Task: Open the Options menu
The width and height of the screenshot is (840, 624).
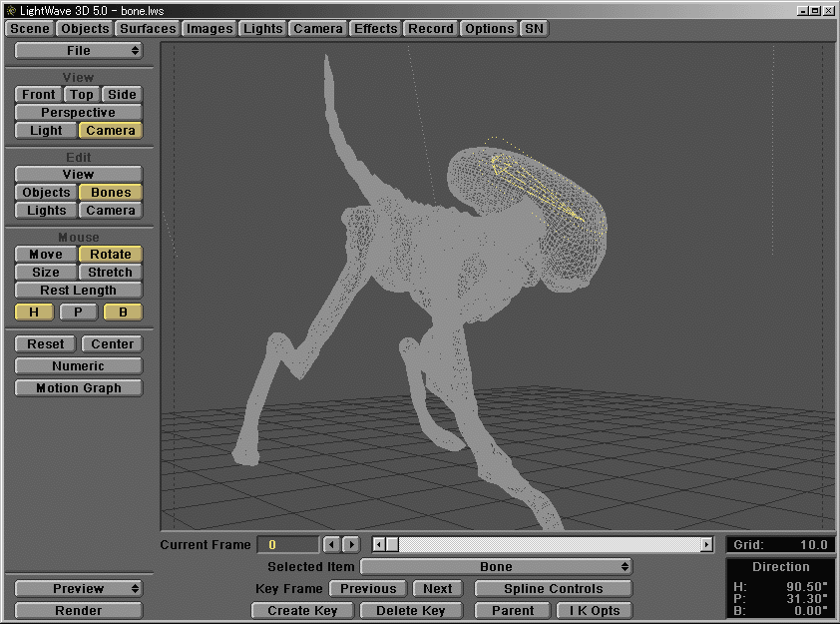Action: pos(489,28)
